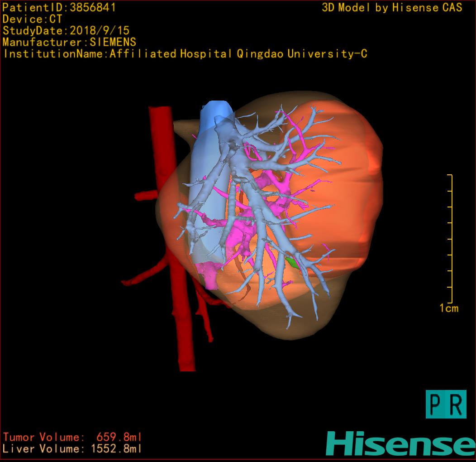Select the 1cm scale label

coord(449,308)
